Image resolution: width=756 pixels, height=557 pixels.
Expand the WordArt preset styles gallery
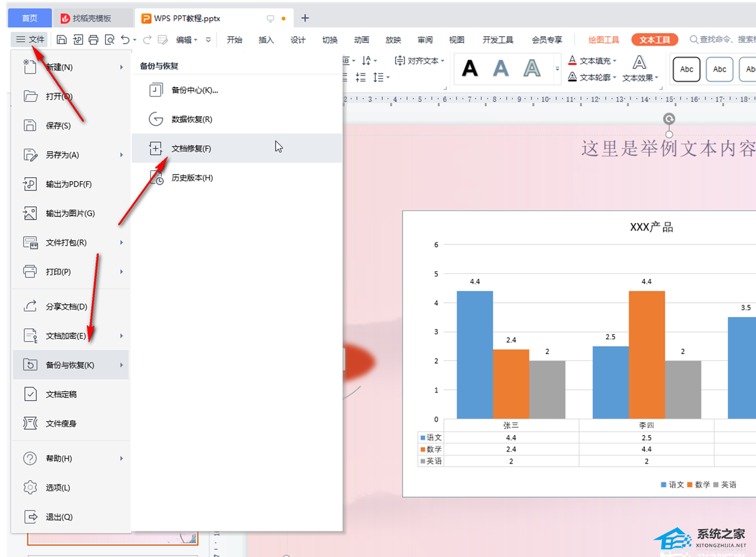click(557, 68)
